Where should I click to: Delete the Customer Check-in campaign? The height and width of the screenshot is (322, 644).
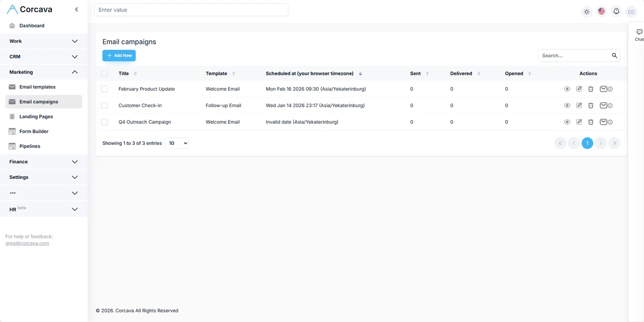coord(591,106)
